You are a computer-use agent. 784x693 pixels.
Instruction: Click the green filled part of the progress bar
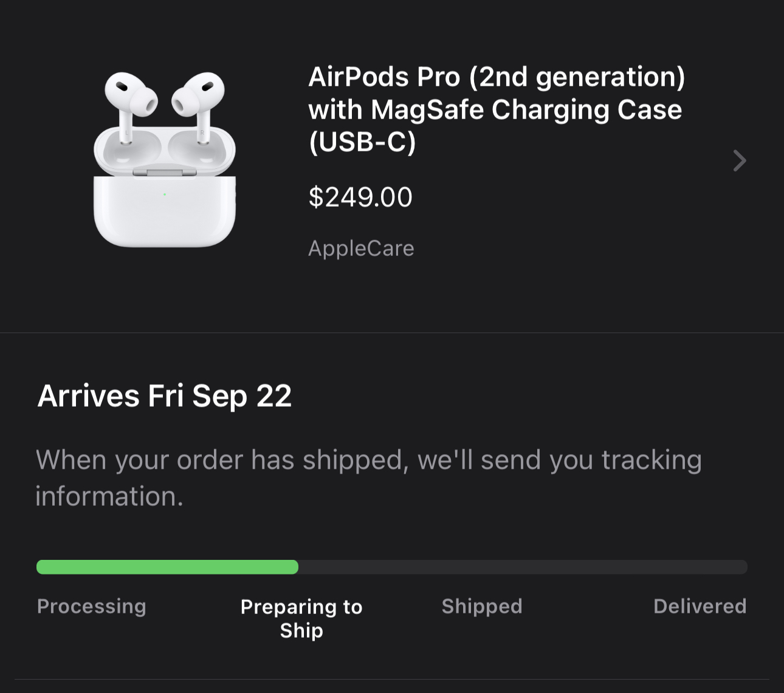coord(167,567)
